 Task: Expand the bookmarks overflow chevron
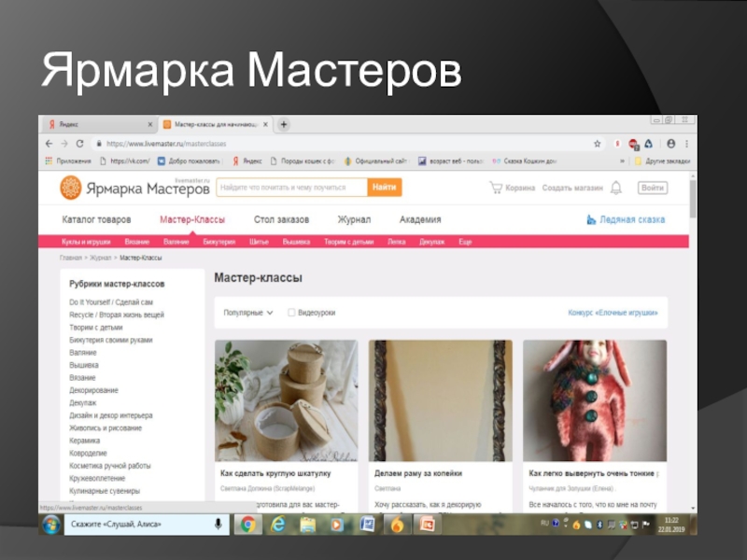(622, 161)
